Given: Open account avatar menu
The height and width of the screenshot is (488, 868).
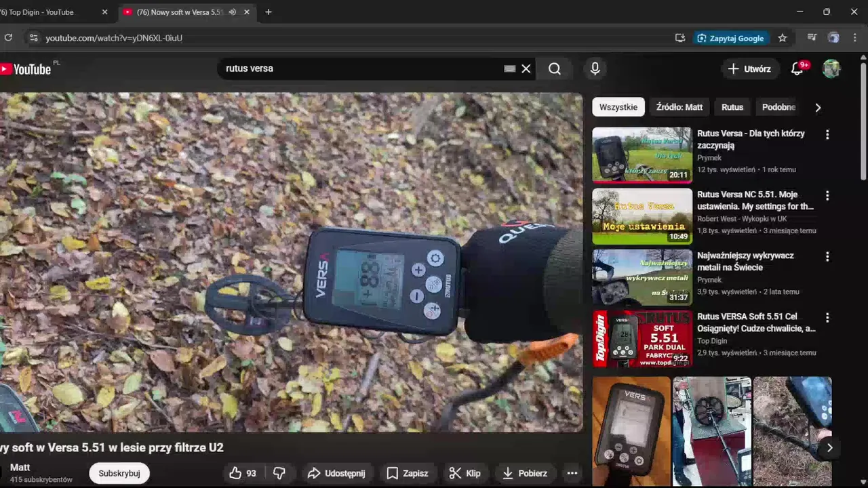Looking at the screenshot, I should [831, 68].
